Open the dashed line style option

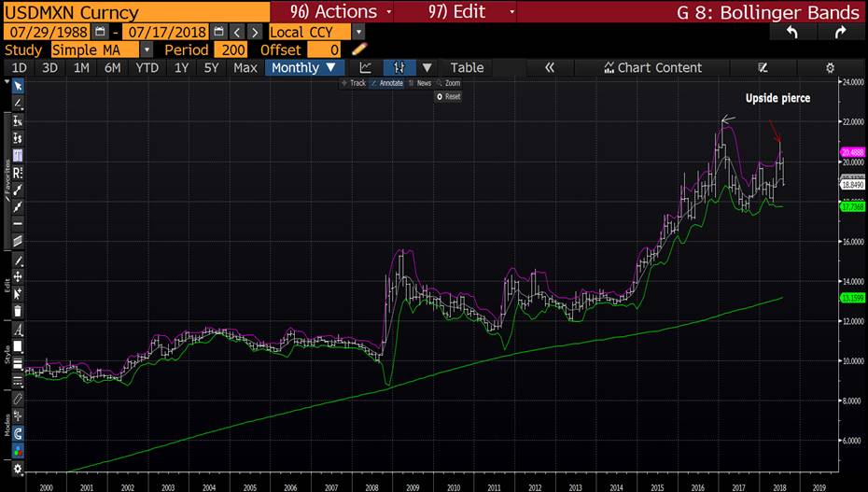click(18, 381)
